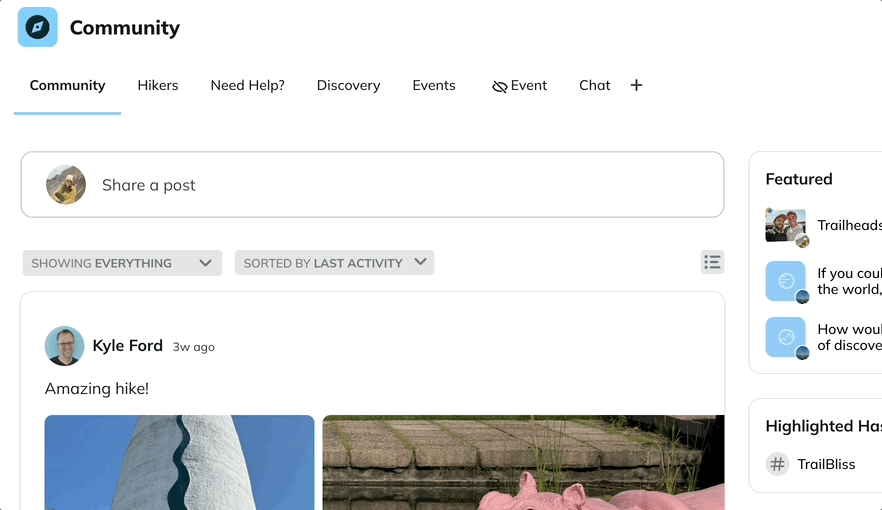The image size is (882, 510).
Task: Click the "Amazing hike!" post text
Action: click(x=97, y=389)
